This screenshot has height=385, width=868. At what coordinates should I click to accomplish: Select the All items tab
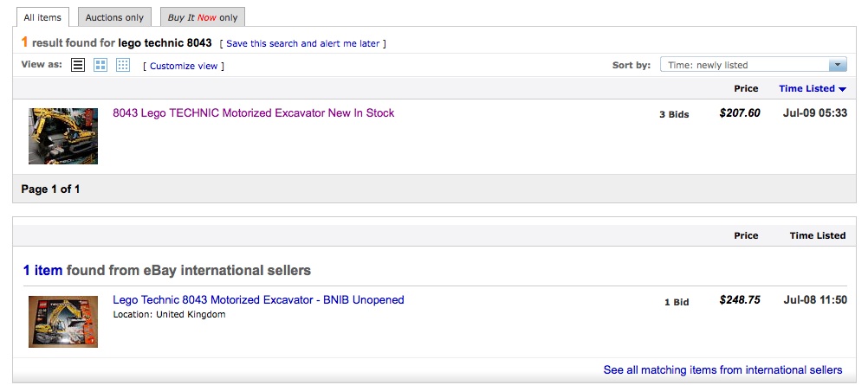point(41,17)
